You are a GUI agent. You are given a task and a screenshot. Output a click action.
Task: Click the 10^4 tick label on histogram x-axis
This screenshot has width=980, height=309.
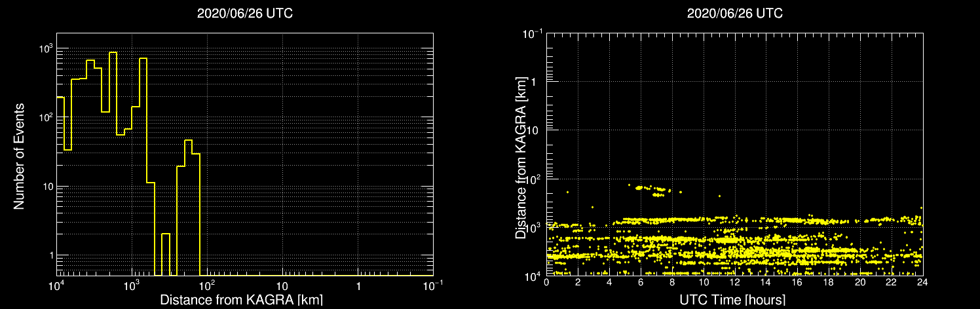tap(56, 285)
